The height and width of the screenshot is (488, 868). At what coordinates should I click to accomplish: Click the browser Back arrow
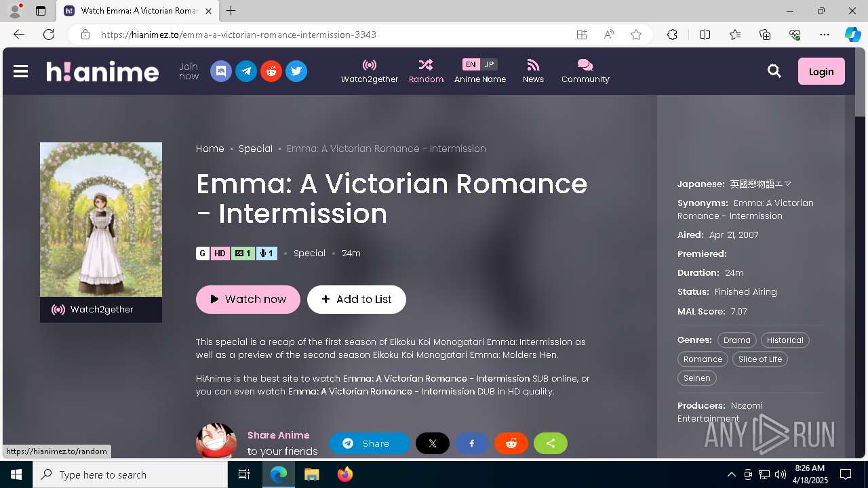tap(19, 35)
